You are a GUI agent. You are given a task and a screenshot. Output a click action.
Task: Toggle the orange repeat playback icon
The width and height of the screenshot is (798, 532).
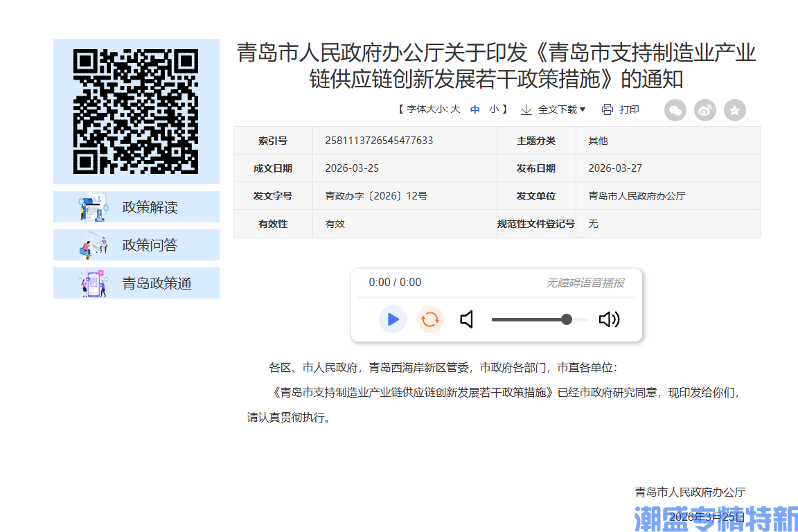tap(429, 319)
